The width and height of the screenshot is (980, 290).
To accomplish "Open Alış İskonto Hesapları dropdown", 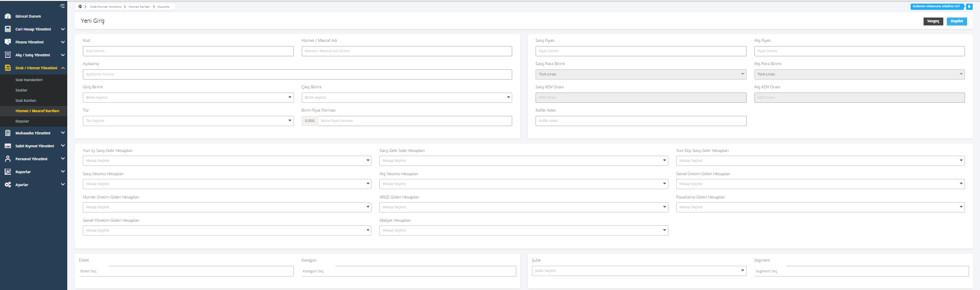I will (524, 184).
